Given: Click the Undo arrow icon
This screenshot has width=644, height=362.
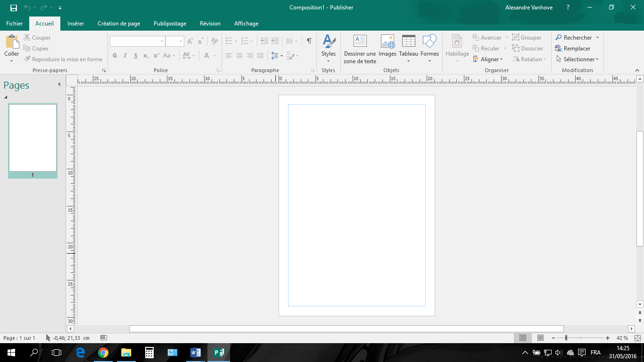Looking at the screenshot, I should point(27,8).
